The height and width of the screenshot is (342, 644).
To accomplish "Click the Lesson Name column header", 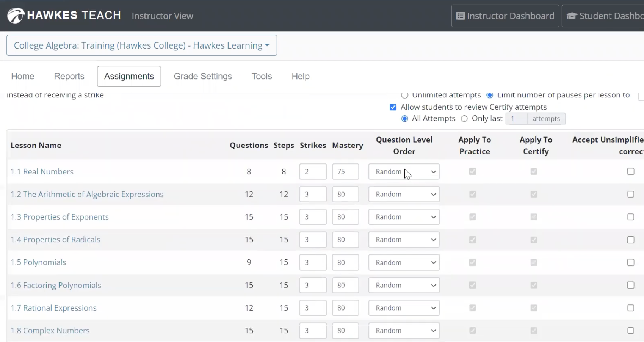I will pos(36,146).
